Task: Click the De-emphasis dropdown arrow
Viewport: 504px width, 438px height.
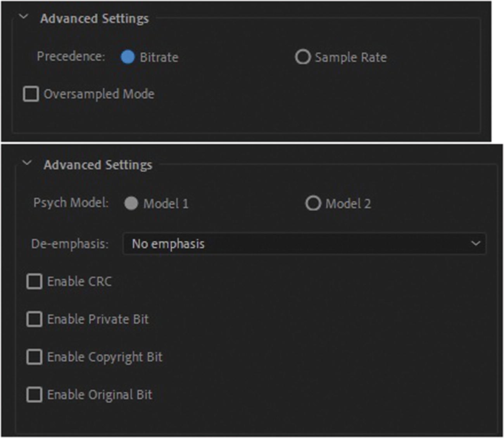Action: 476,244
